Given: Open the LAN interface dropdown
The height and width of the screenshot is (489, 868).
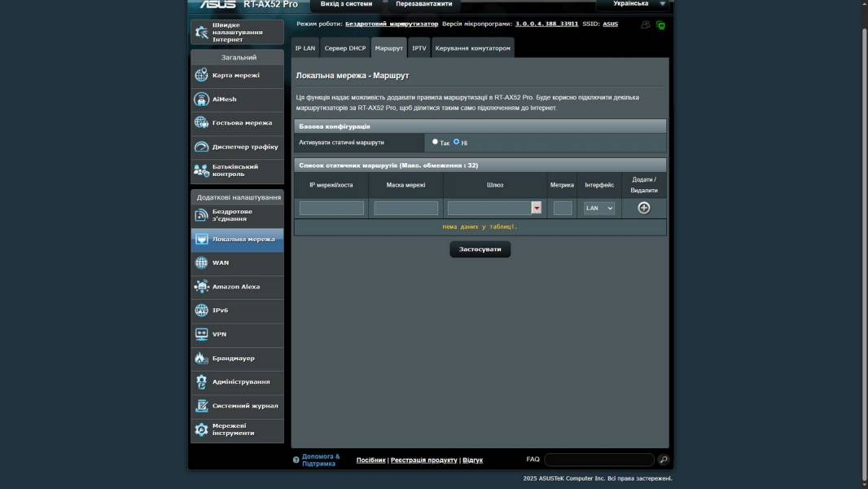Looking at the screenshot, I should click(599, 208).
